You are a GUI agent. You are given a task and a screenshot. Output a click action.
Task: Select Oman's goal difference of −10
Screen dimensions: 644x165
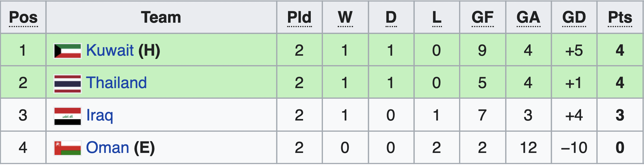coord(574,148)
